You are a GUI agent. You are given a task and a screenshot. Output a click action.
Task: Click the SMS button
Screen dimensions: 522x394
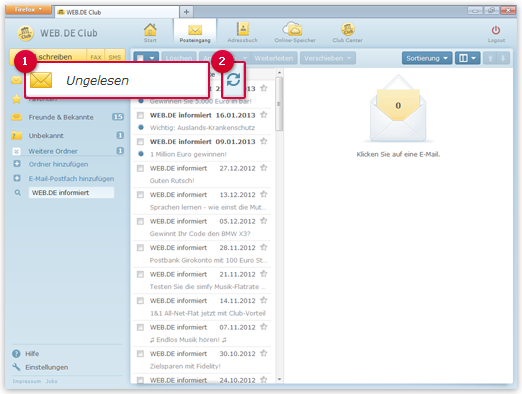point(115,57)
